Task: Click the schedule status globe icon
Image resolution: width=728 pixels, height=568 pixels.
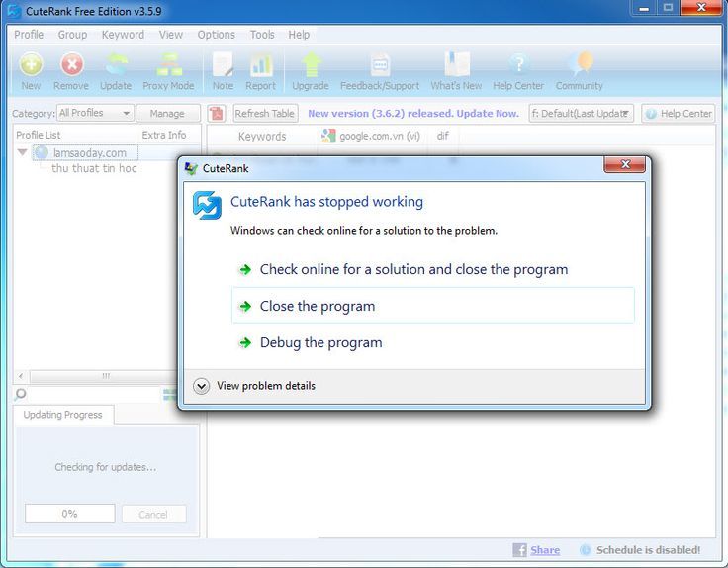Action: pyautogui.click(x=585, y=550)
